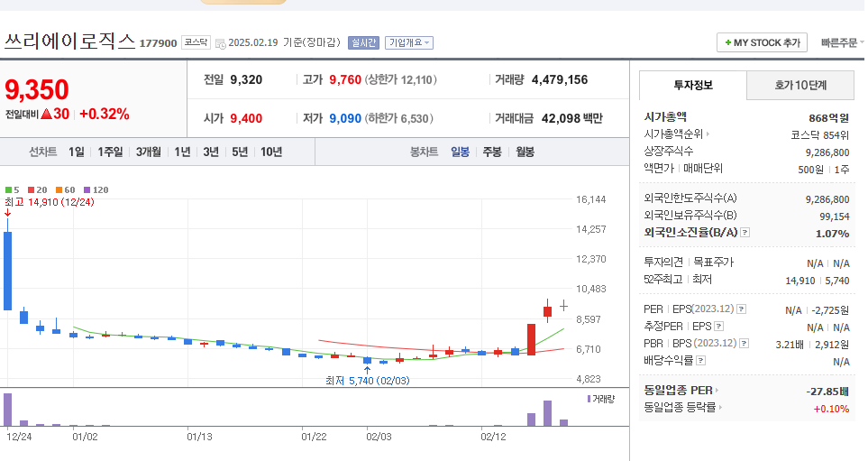Click the 시가 value 9,400
The width and height of the screenshot is (868, 461).
[x=246, y=118]
